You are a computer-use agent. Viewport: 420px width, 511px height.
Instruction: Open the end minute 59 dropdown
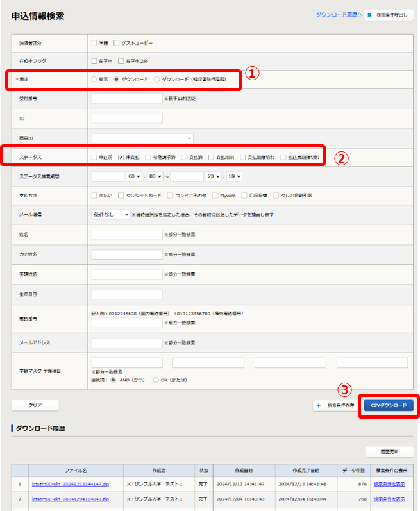235,176
